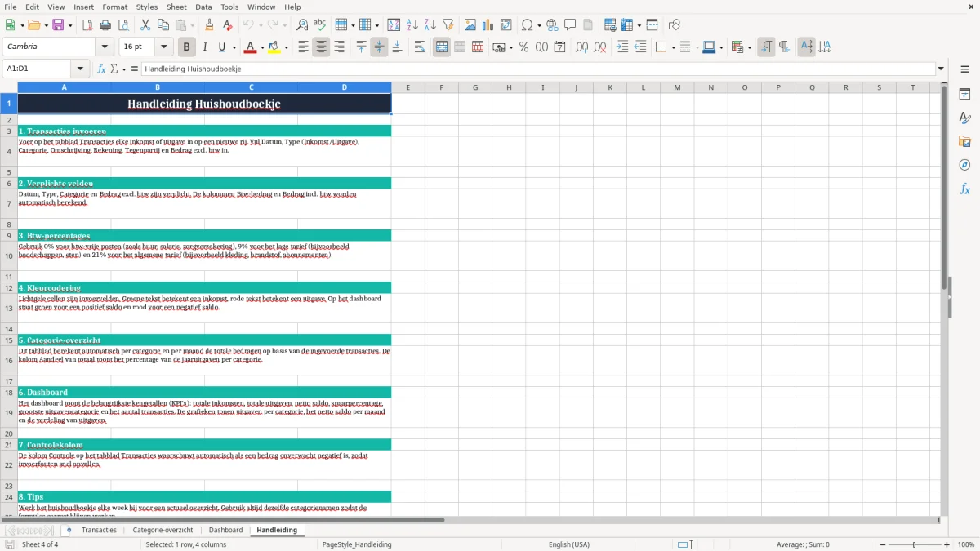Click the red font color swatch

coord(250,47)
